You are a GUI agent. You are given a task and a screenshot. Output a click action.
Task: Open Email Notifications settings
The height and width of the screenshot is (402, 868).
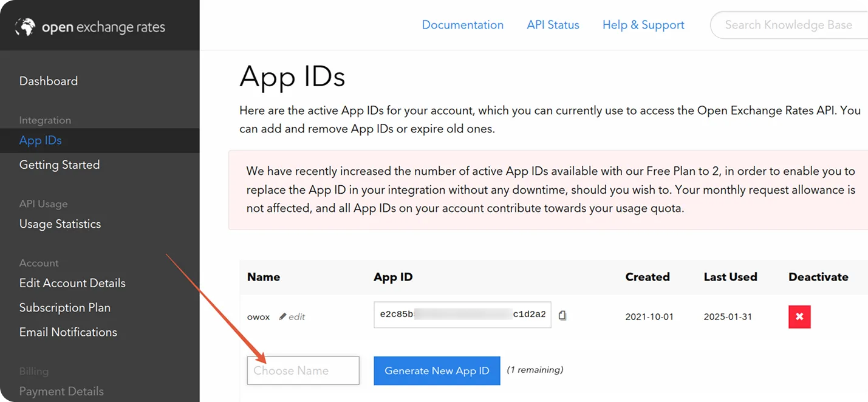pyautogui.click(x=68, y=332)
